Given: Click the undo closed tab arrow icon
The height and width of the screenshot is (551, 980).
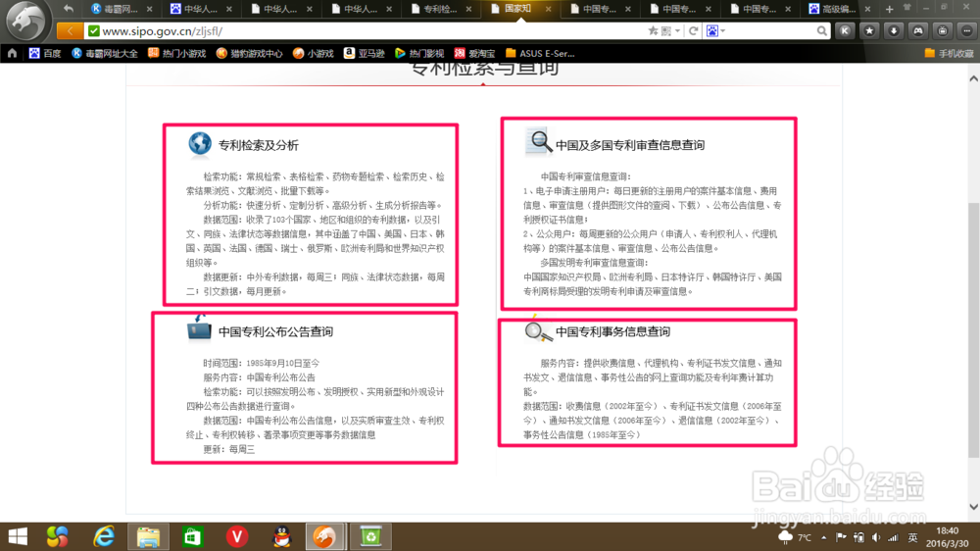Looking at the screenshot, I should point(69,9).
